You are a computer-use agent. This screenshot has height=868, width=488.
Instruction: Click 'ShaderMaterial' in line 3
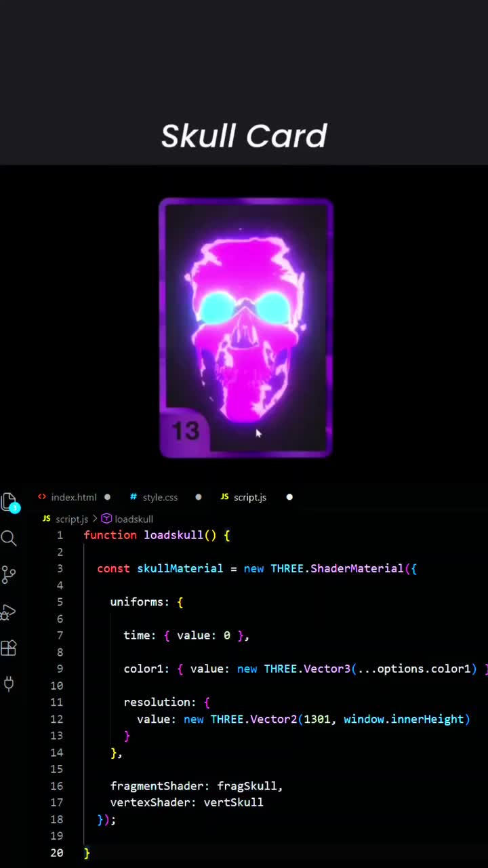(x=357, y=568)
